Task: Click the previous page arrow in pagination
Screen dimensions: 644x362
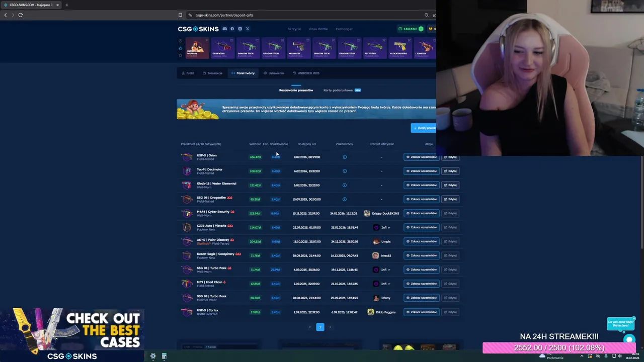Action: click(310, 327)
